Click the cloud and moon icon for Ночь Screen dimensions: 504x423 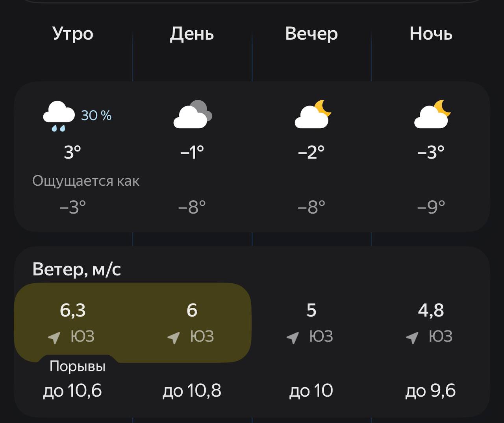click(x=432, y=114)
